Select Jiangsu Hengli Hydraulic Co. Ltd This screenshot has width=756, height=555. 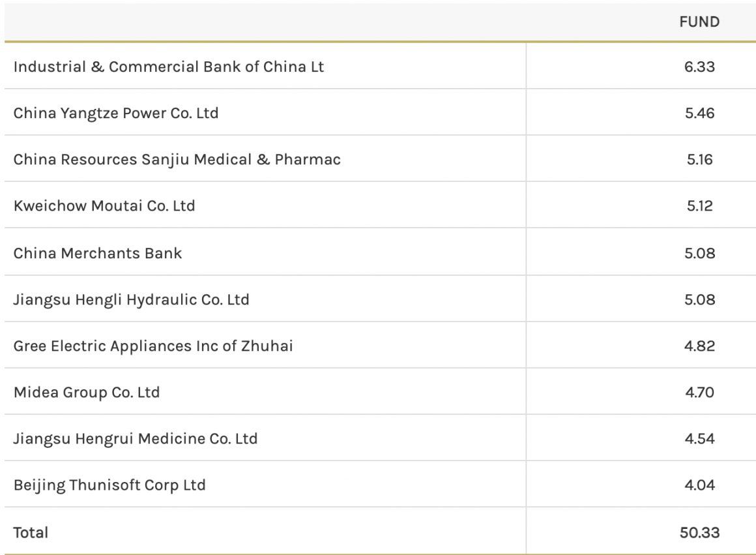tap(131, 299)
